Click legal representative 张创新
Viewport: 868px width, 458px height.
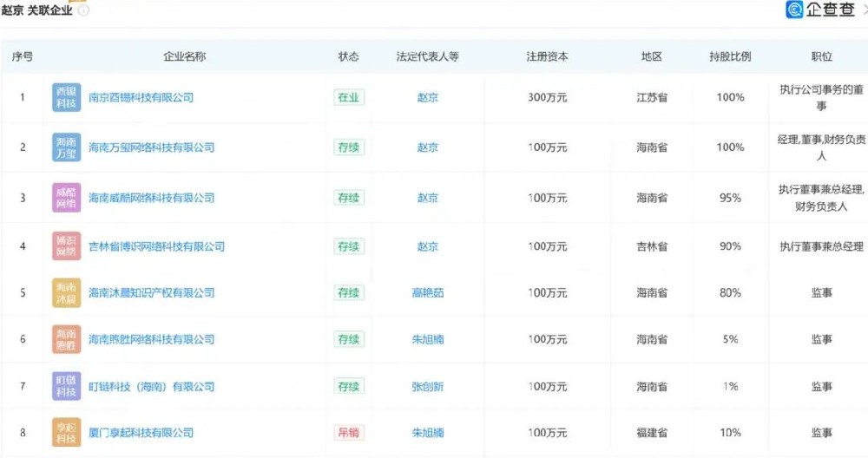(427, 386)
